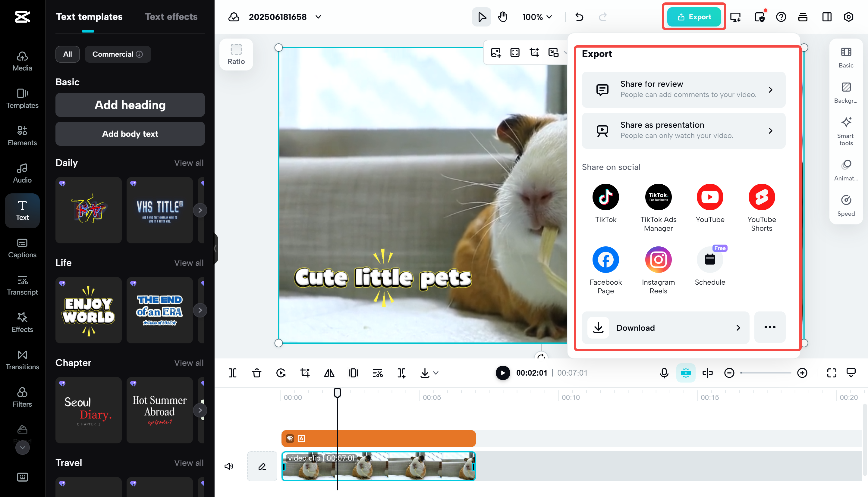Mute the video track audio
Screen dimensions: 868x497
(x=229, y=466)
